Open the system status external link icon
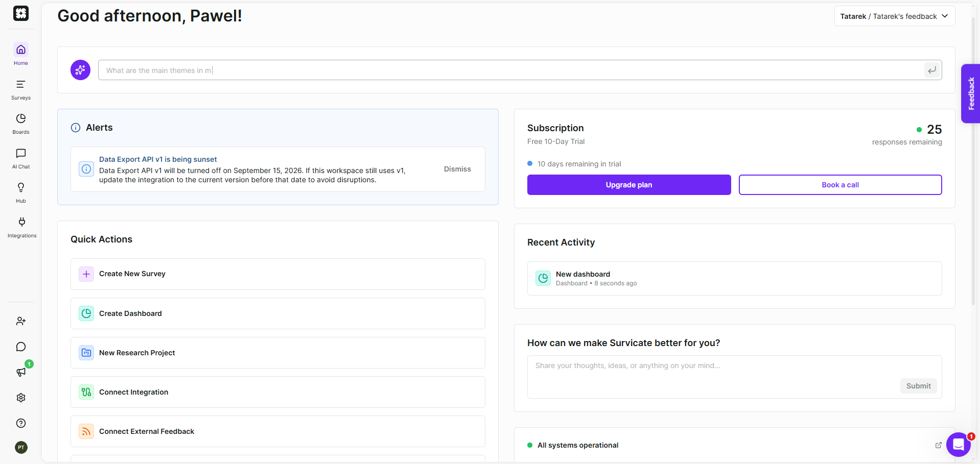Screen dimensions: 980x464 (x=938, y=445)
